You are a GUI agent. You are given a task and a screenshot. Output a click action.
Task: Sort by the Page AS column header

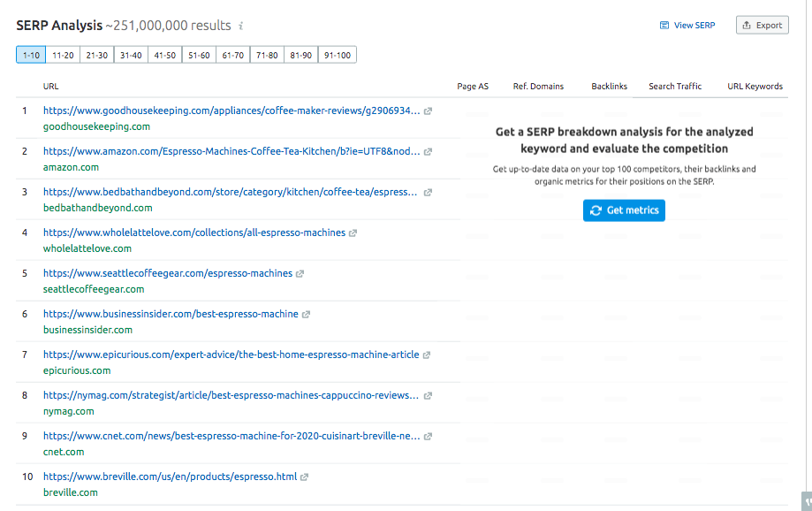[x=473, y=87]
